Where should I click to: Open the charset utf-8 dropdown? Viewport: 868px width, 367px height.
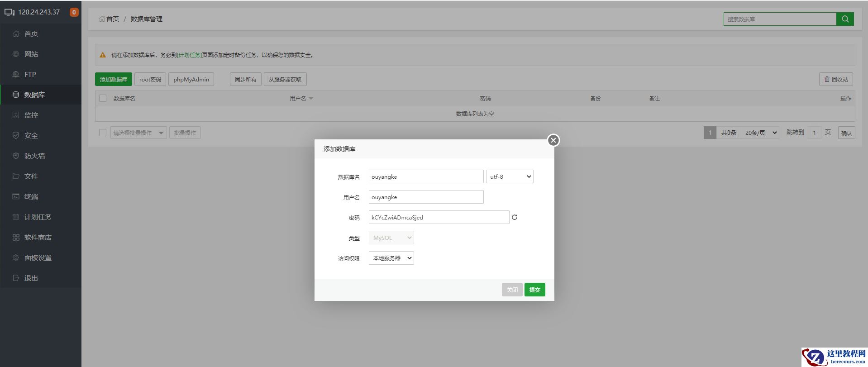(510, 176)
